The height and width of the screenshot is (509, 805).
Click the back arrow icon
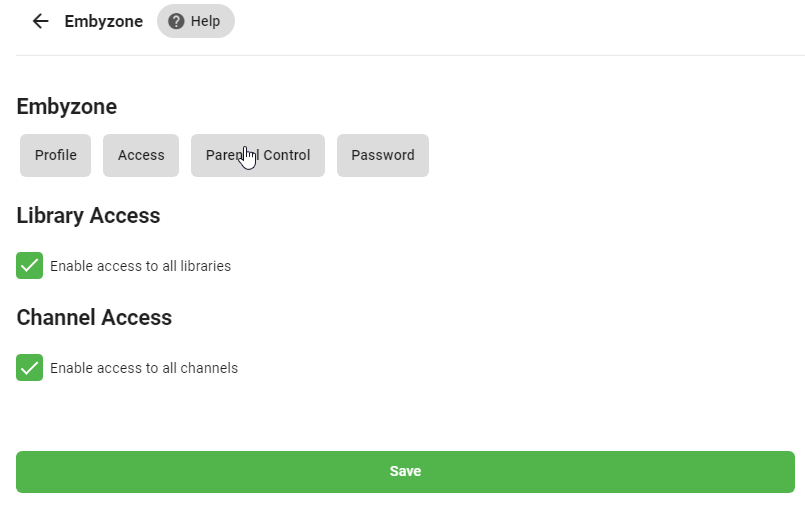tap(40, 21)
